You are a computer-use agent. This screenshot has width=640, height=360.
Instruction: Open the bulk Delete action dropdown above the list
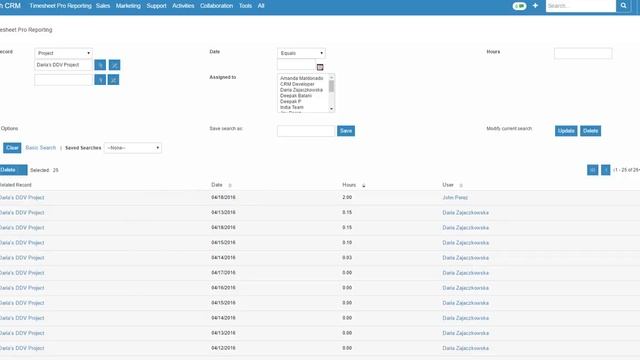tap(13, 170)
